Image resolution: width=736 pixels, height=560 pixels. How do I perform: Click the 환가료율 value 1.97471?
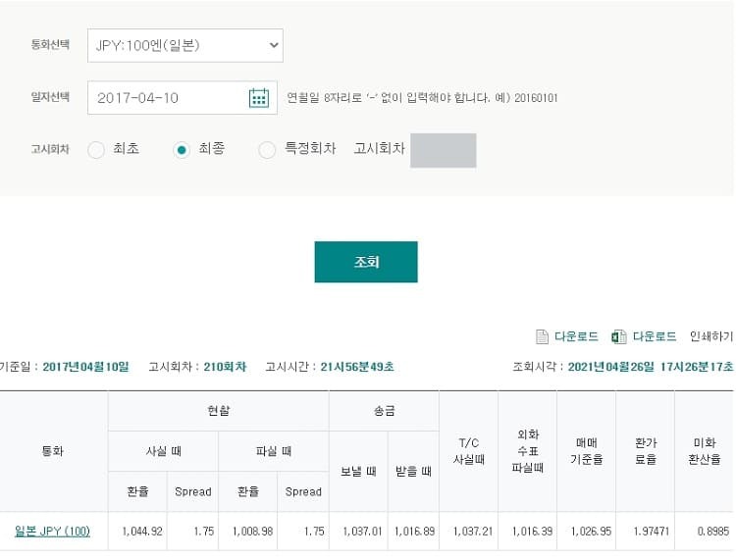click(651, 531)
